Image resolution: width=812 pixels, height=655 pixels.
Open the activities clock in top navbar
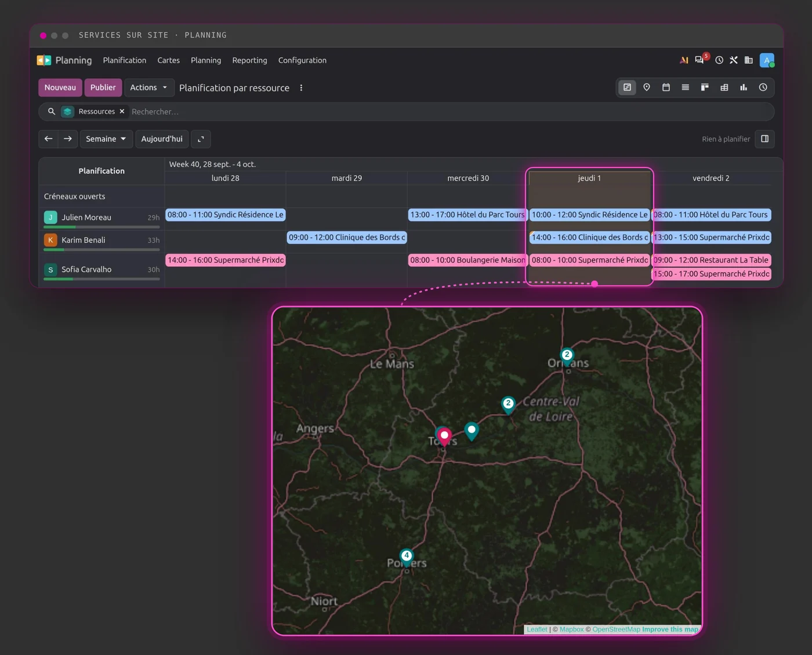(x=719, y=60)
